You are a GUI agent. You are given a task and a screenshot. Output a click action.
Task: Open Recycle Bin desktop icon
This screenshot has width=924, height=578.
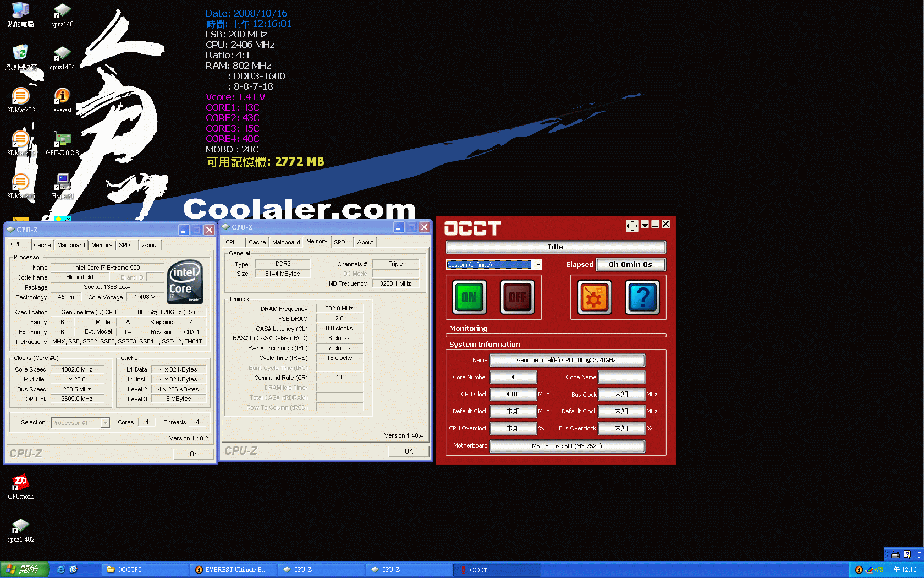[20, 58]
